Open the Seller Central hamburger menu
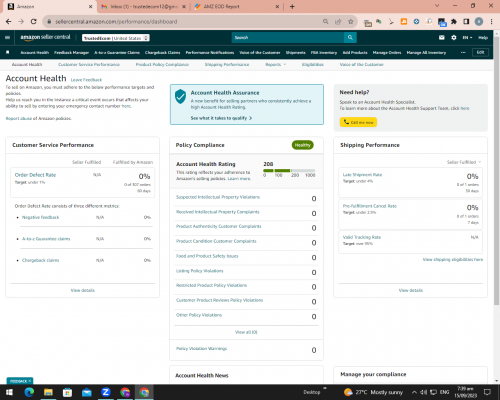The width and height of the screenshot is (500, 400). 7,38
